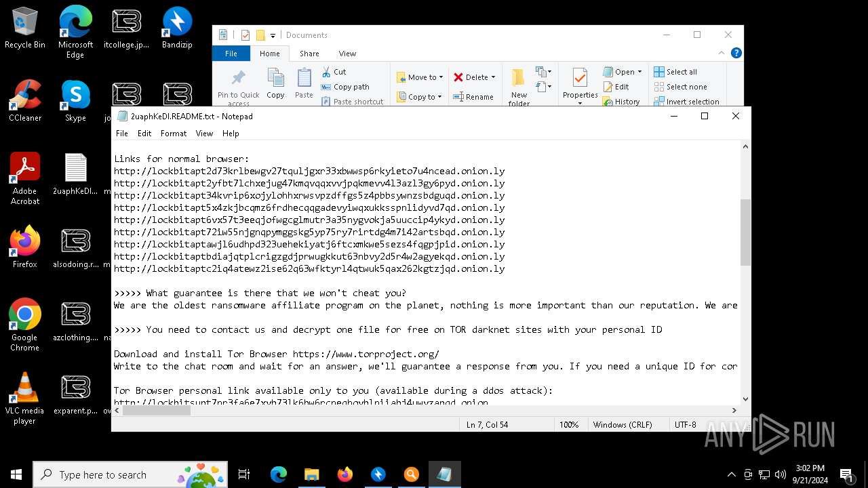Click Pin to Quick access in Explorer
The height and width of the screenshot is (488, 868).
239,87
